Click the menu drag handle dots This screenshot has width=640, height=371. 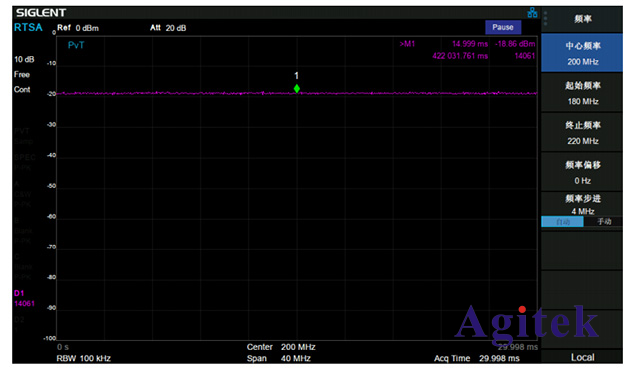pos(546,18)
